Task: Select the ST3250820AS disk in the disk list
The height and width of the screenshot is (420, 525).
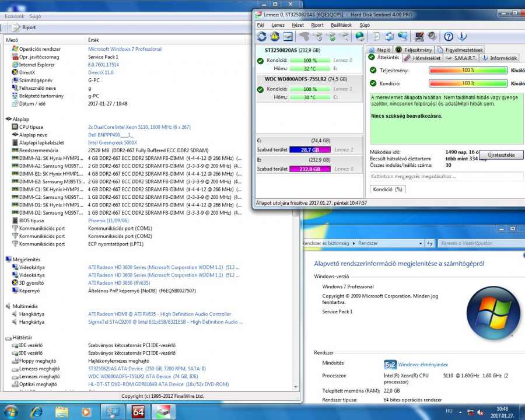Action: coord(309,60)
